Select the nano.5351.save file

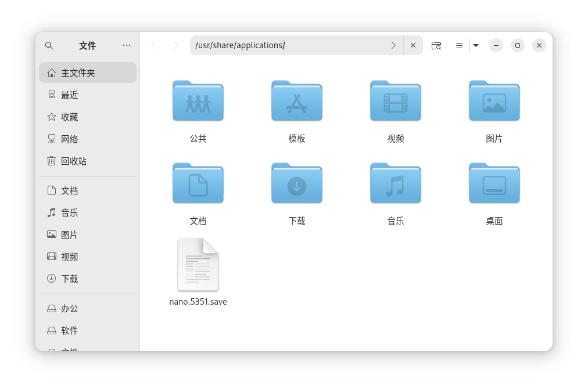pyautogui.click(x=198, y=265)
